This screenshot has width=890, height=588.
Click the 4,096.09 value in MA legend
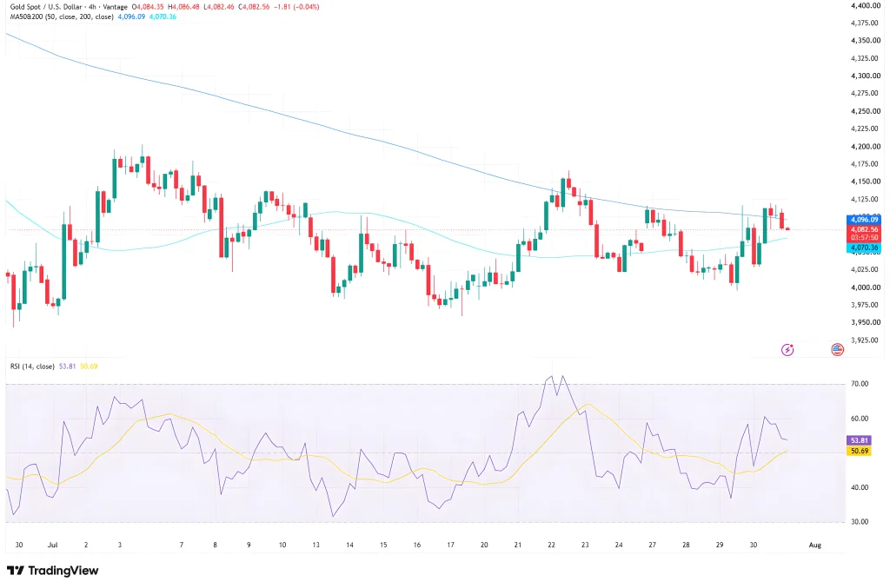(132, 17)
